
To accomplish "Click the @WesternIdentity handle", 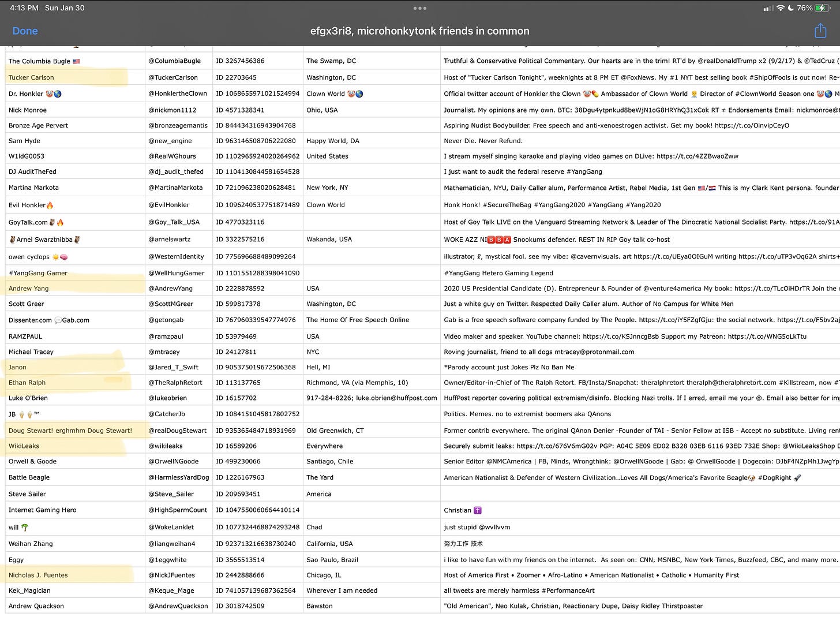I will tap(177, 256).
